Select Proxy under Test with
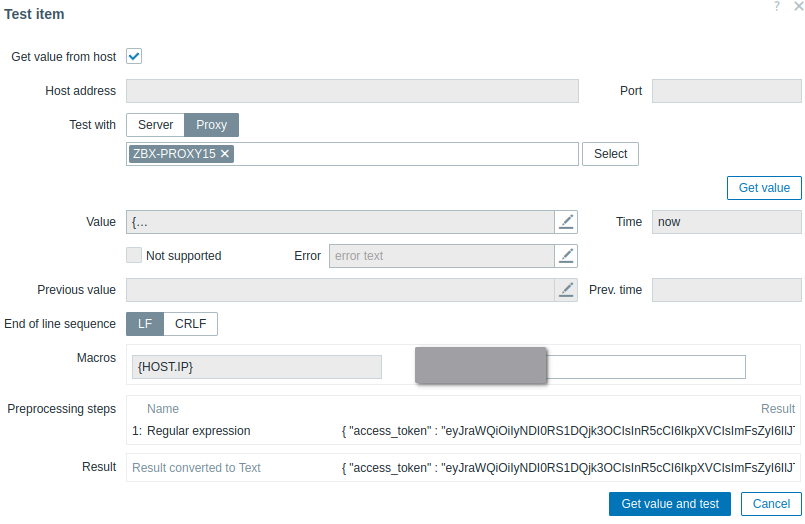 (x=211, y=125)
